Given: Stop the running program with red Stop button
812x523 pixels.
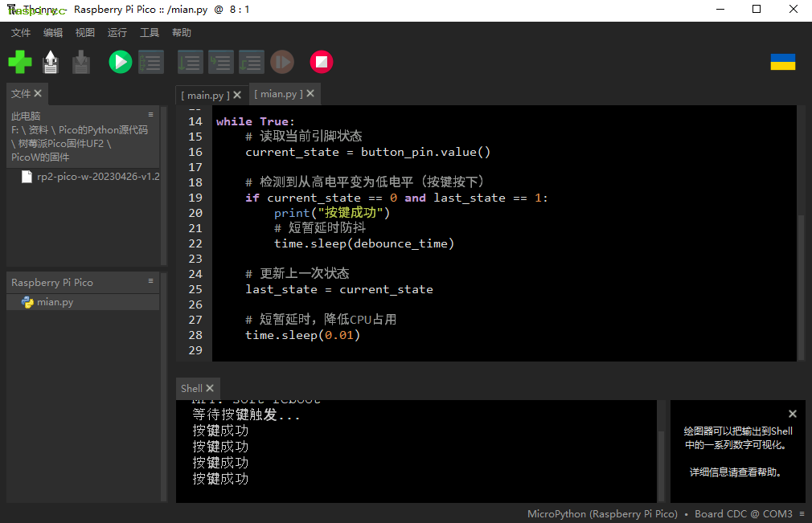Looking at the screenshot, I should (322, 62).
